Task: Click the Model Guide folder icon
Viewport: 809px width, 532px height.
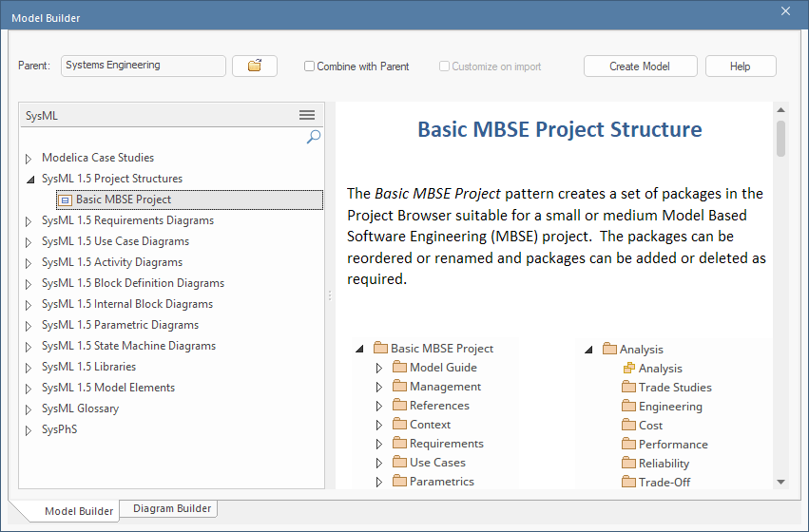Action: point(399,368)
